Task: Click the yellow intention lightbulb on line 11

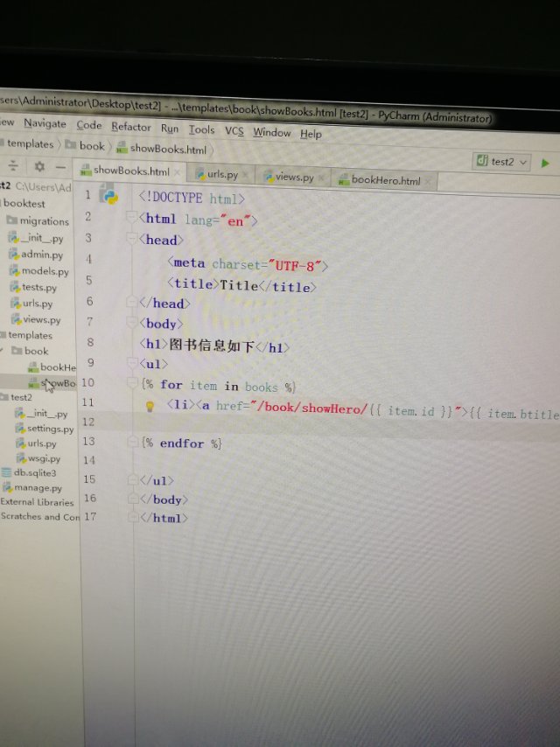Action: point(150,407)
